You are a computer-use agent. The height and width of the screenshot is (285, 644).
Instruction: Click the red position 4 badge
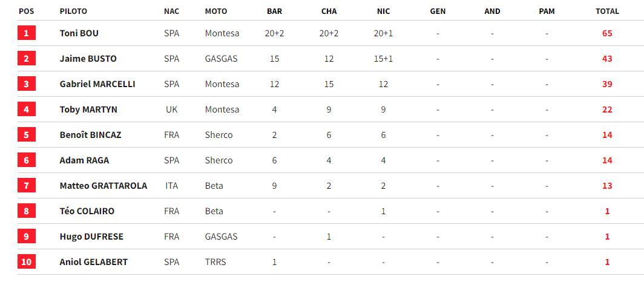point(26,110)
